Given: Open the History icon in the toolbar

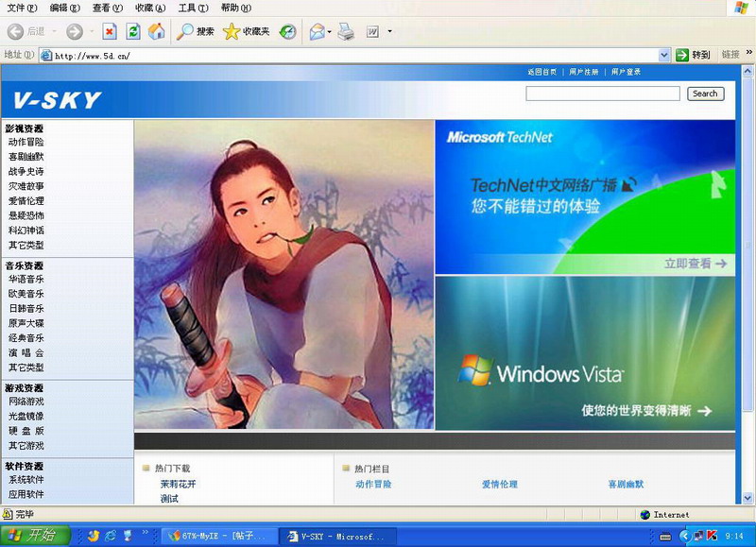Looking at the screenshot, I should (288, 32).
